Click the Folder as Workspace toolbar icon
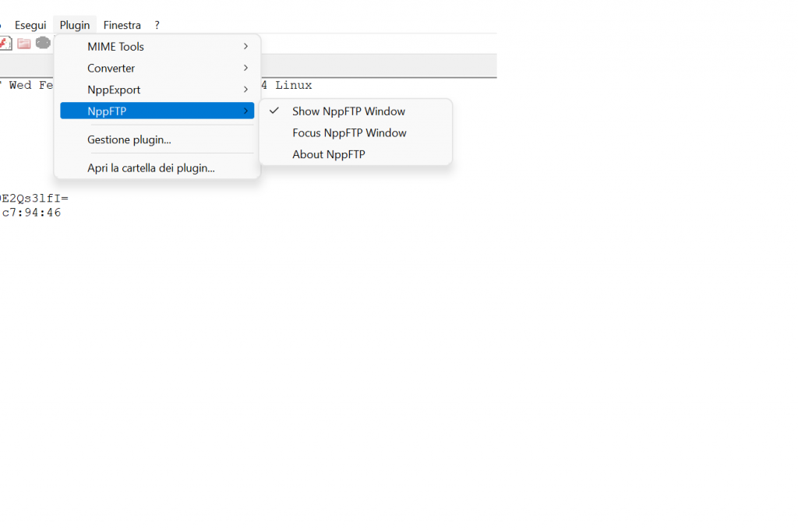 click(24, 44)
